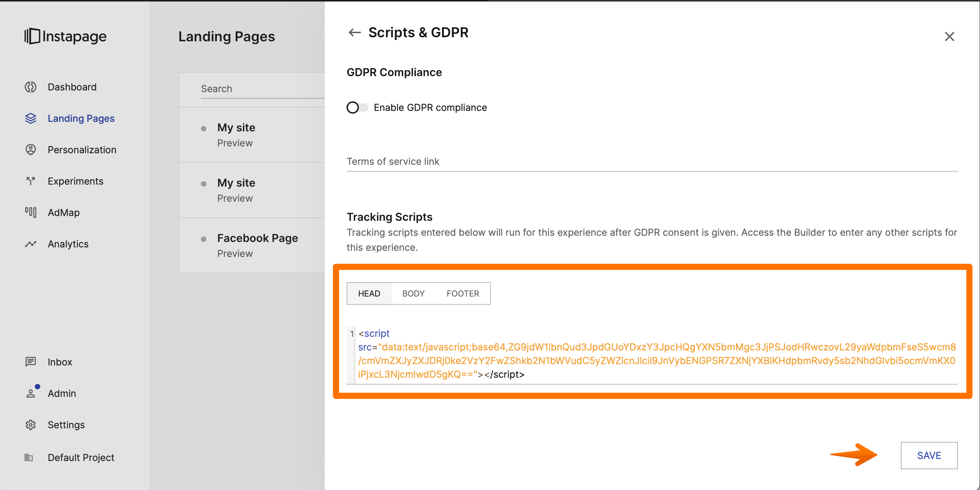Click the Analytics line-chart icon
This screenshot has width=980, height=490.
pos(30,244)
